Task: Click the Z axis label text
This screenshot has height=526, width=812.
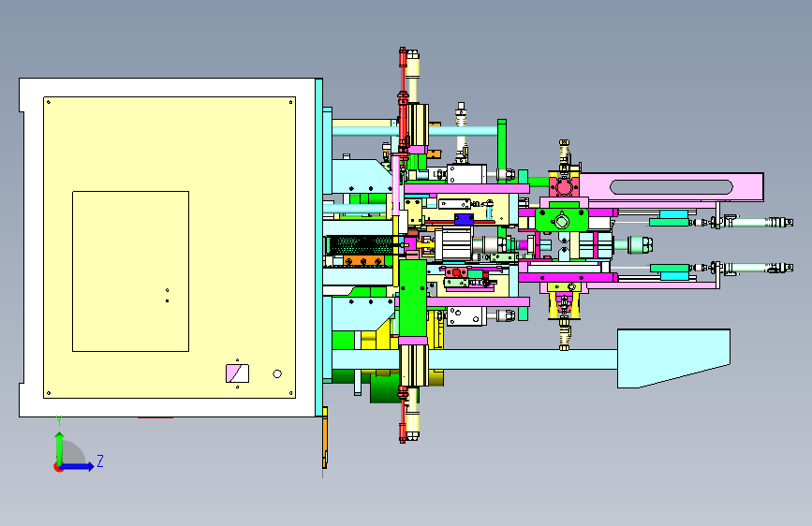Action: click(100, 460)
